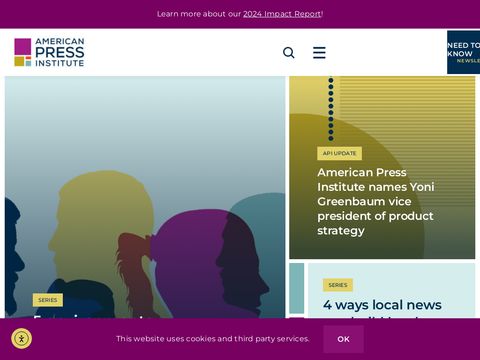Open the '4 ways local news' article

pyautogui.click(x=382, y=305)
